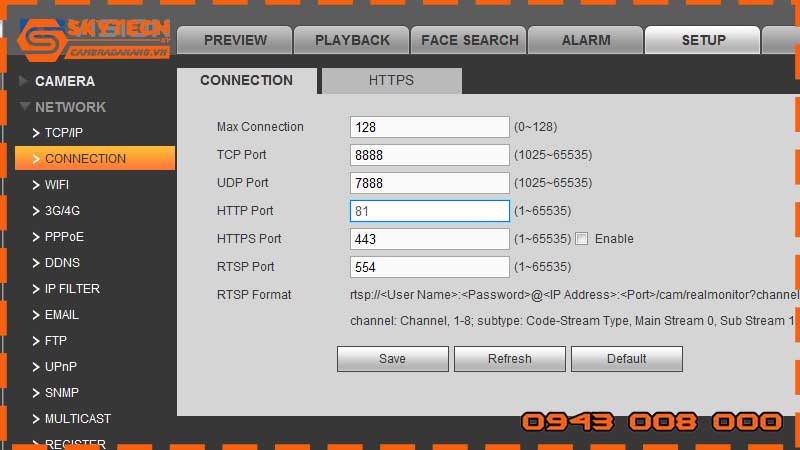This screenshot has height=450, width=800.
Task: Click the HTTP Port input field
Action: tap(430, 211)
